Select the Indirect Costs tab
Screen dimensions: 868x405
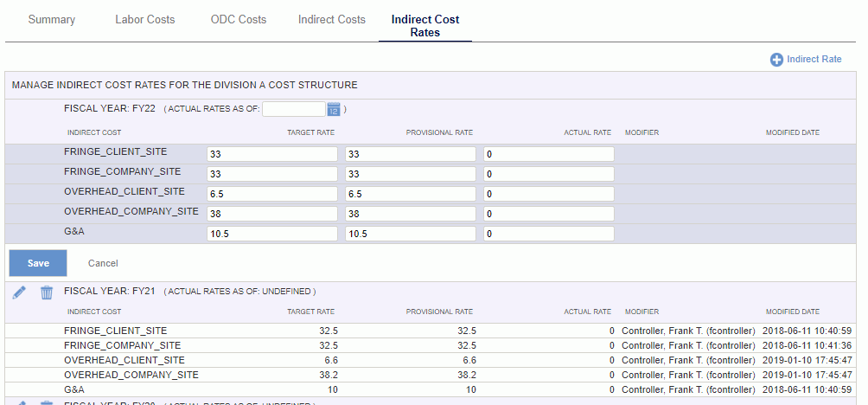(332, 20)
